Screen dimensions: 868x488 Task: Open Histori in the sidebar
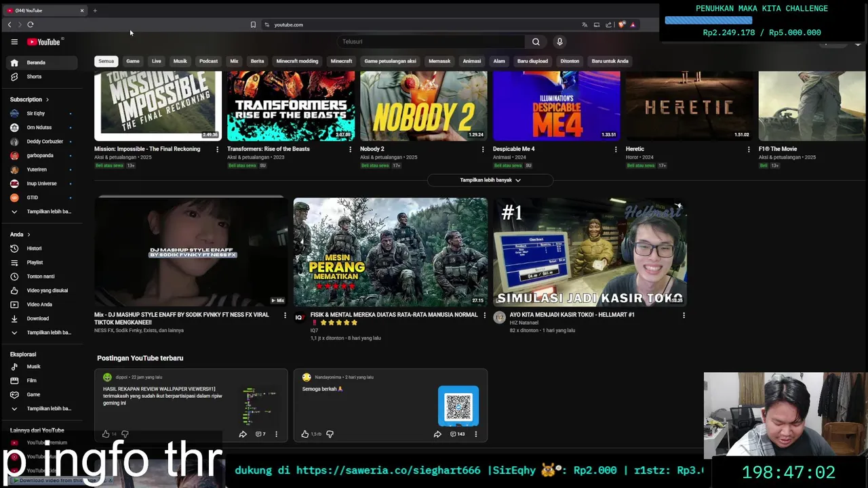(x=41, y=248)
